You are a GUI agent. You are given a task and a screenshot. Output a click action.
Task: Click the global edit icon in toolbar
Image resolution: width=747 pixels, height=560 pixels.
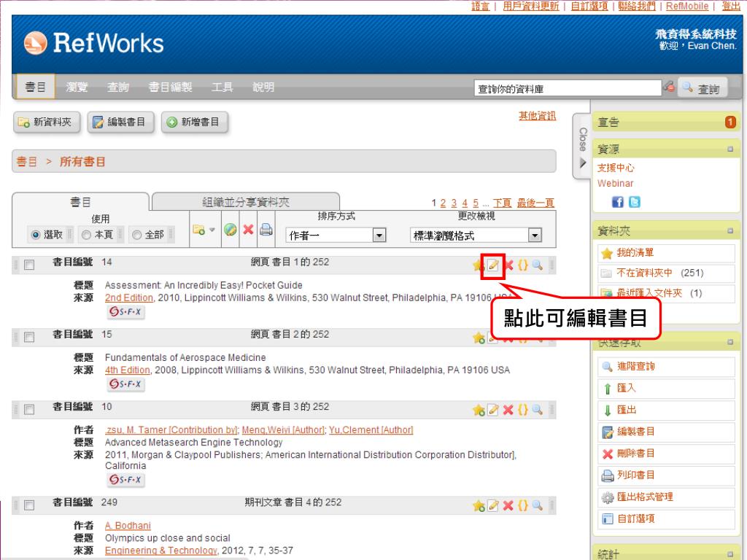230,230
